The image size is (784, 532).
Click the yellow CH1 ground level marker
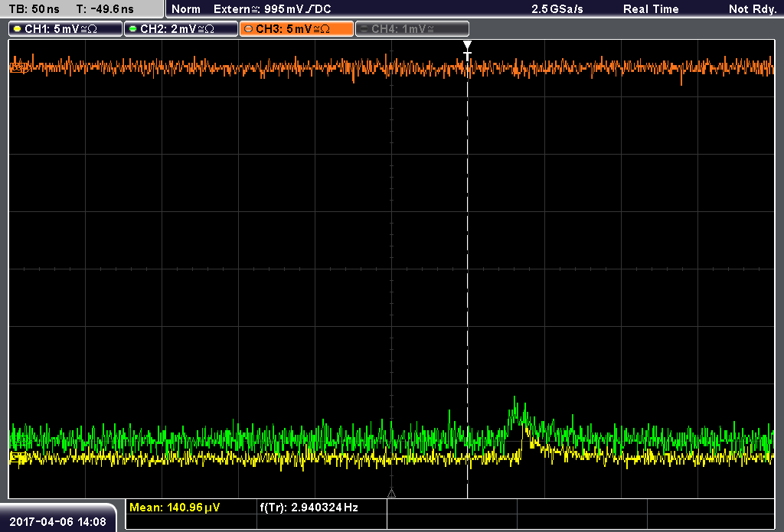18,457
